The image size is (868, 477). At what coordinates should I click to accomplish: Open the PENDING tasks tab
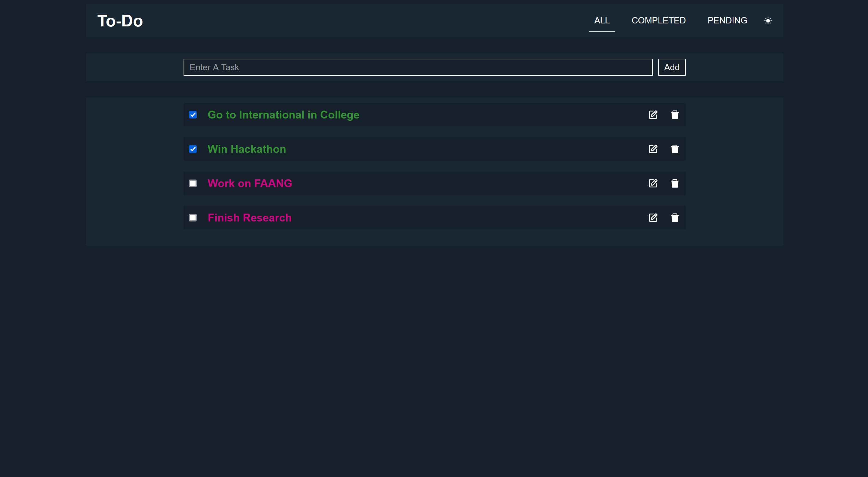click(727, 20)
